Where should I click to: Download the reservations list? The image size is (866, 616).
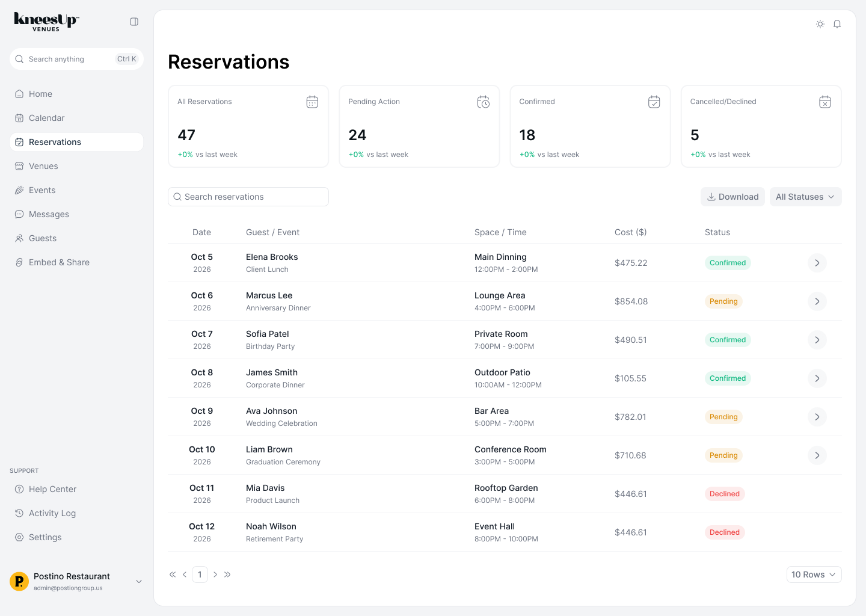click(732, 197)
